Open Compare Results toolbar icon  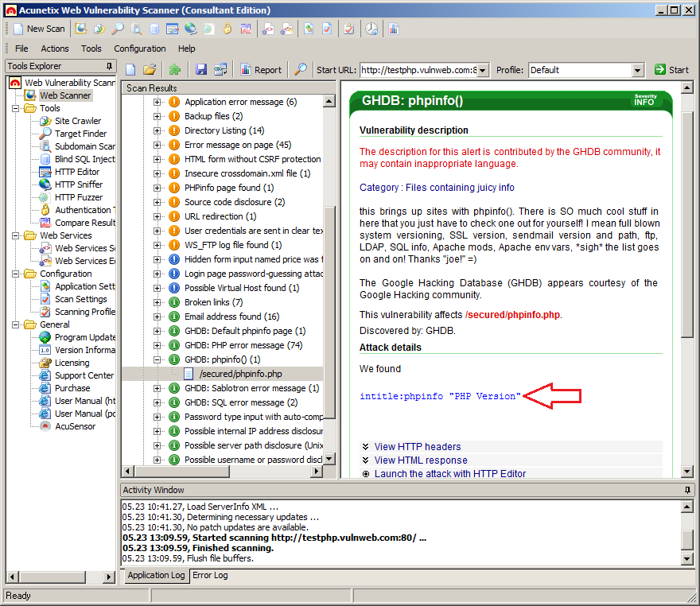point(246,29)
